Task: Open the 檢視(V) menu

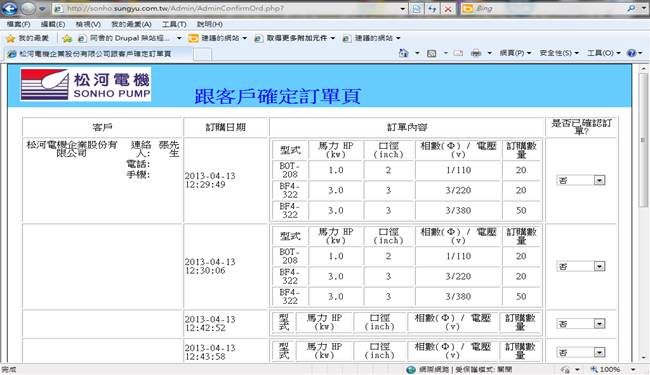Action: click(x=88, y=24)
